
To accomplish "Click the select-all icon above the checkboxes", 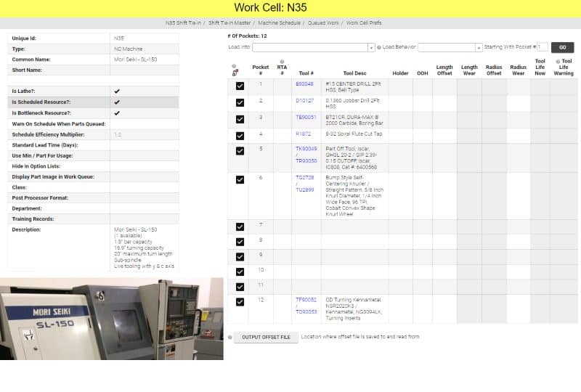I will [235, 73].
